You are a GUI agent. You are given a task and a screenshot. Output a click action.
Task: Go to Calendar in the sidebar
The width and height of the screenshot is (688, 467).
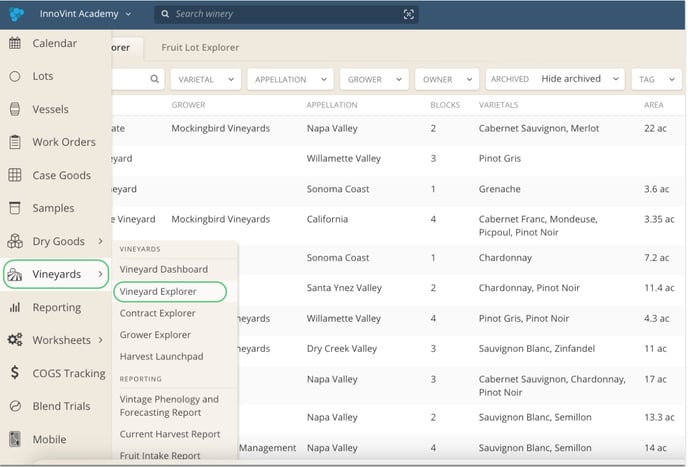pos(54,43)
